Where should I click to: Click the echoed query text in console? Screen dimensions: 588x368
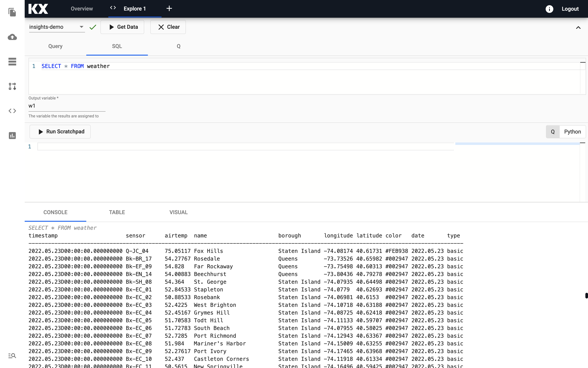point(62,228)
